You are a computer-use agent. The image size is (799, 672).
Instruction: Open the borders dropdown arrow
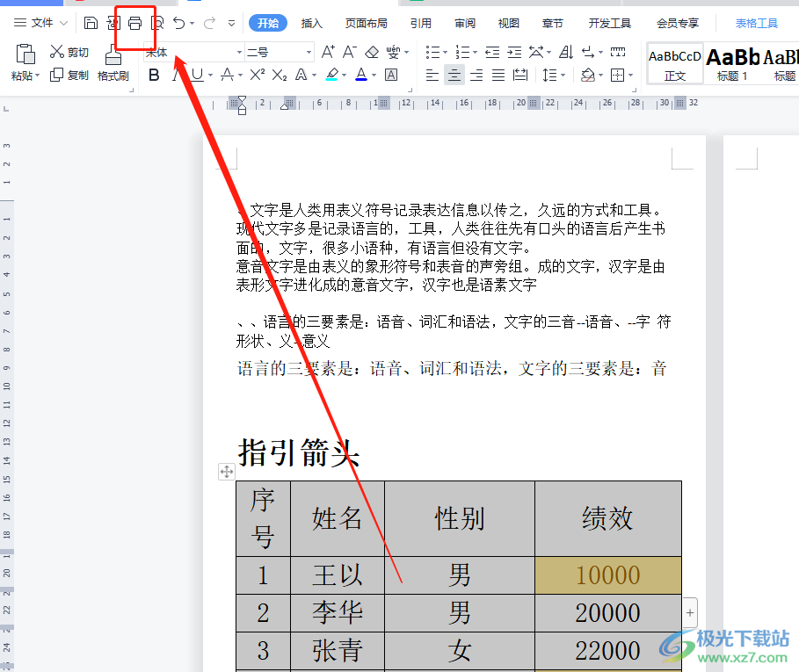[631, 76]
